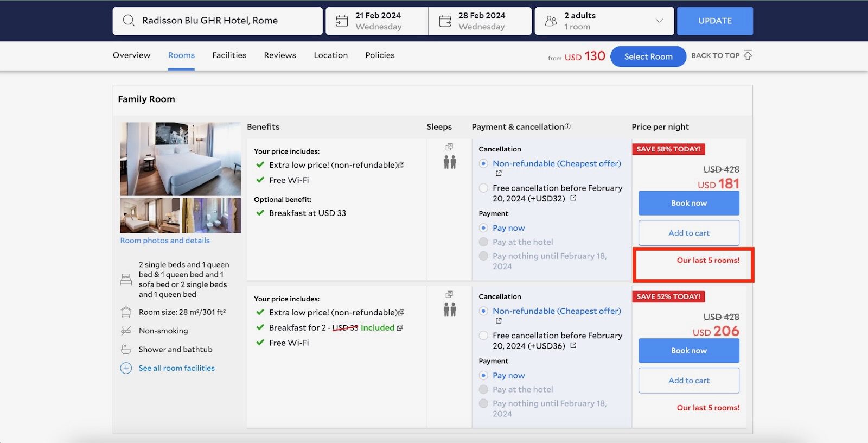
Task: Click the check-in calendar icon
Action: coord(342,21)
